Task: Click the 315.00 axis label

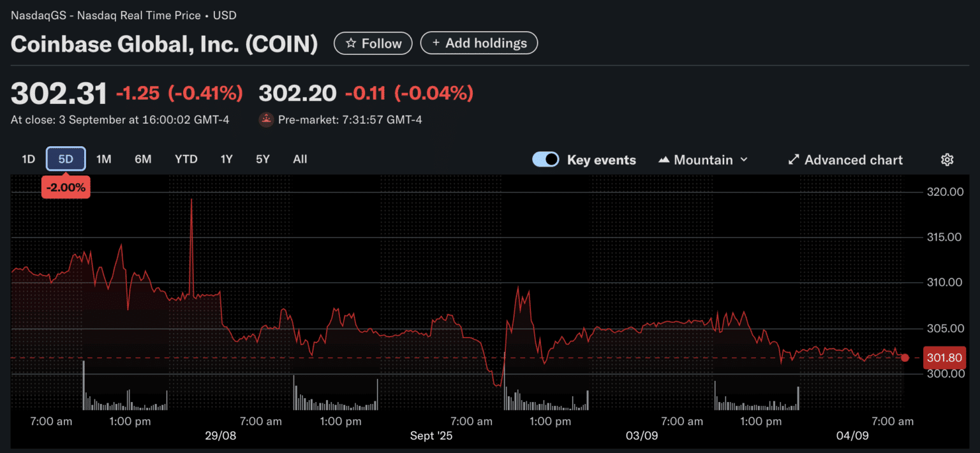Action: click(x=944, y=237)
